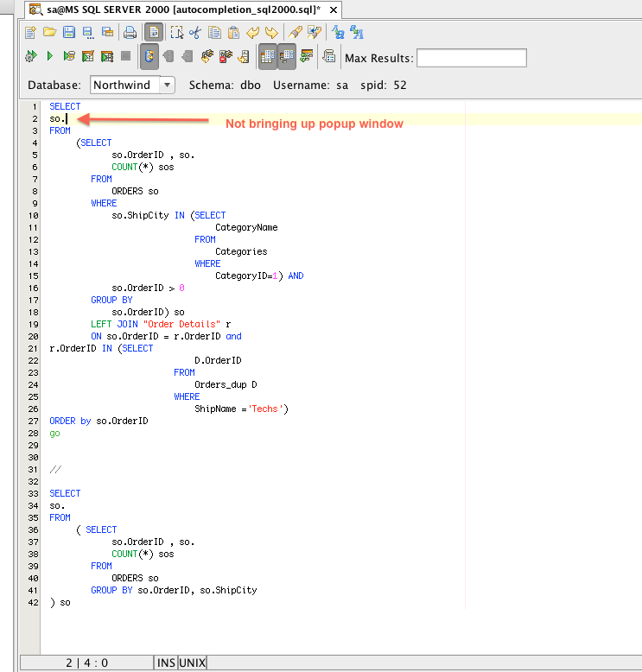This screenshot has width=642, height=672.
Task: Convert selection to lowercase icon
Action: click(338, 33)
